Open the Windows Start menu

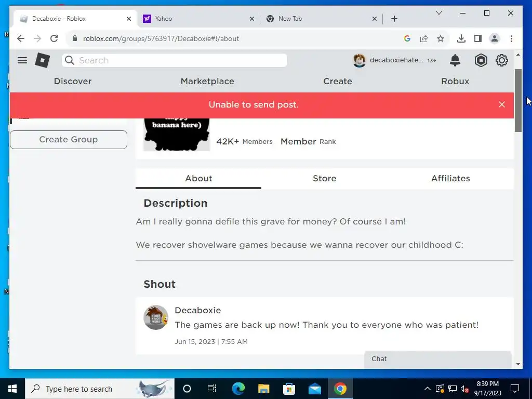[12, 389]
